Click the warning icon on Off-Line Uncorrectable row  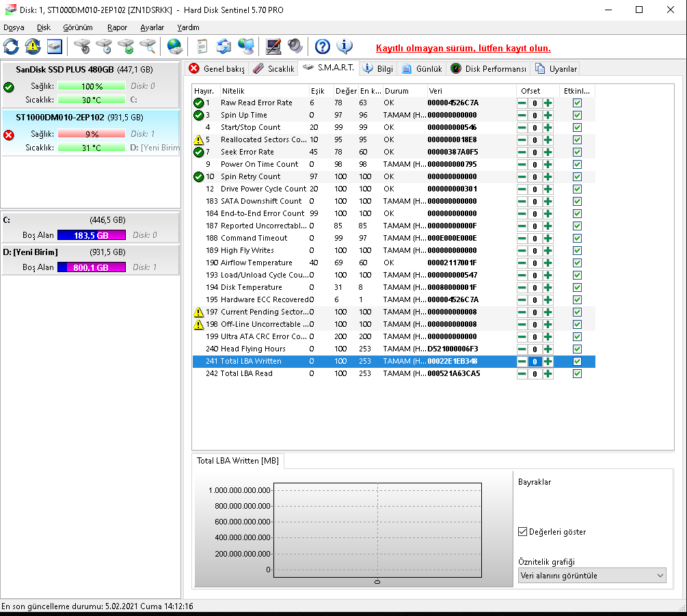(198, 324)
